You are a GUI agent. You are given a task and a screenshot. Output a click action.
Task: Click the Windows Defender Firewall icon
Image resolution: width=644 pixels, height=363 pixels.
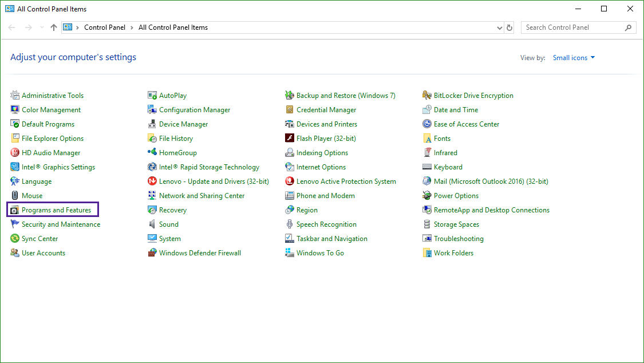pyautogui.click(x=152, y=253)
